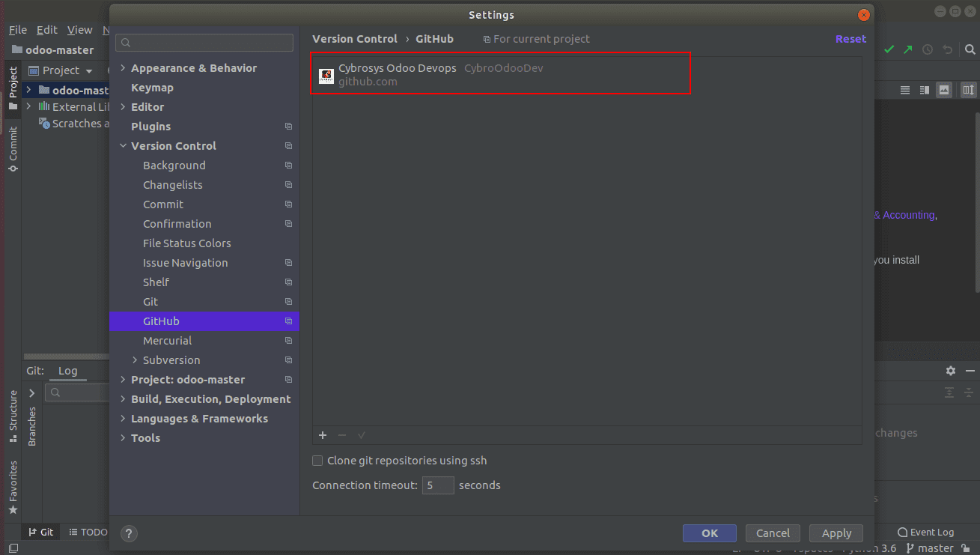This screenshot has height=555, width=980.
Task: Open Git panel gear settings icon
Action: coord(951,371)
